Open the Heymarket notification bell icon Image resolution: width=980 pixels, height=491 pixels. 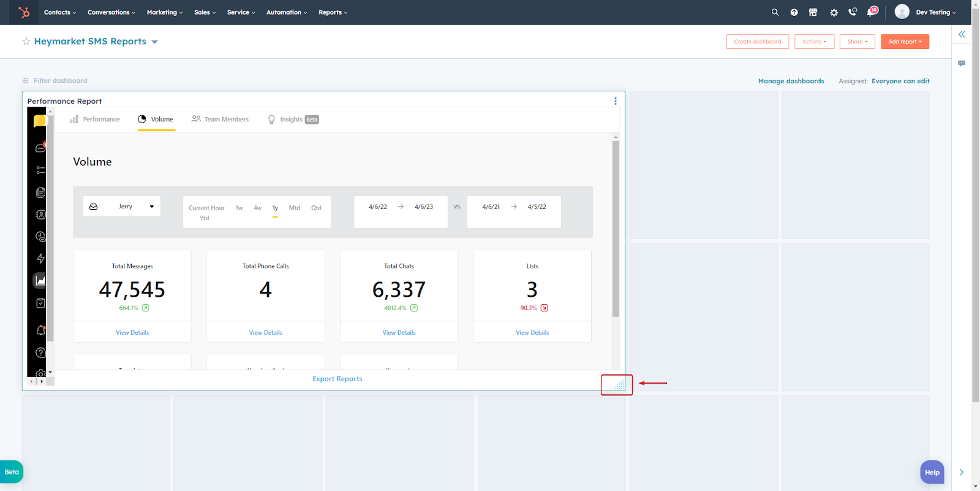click(40, 330)
